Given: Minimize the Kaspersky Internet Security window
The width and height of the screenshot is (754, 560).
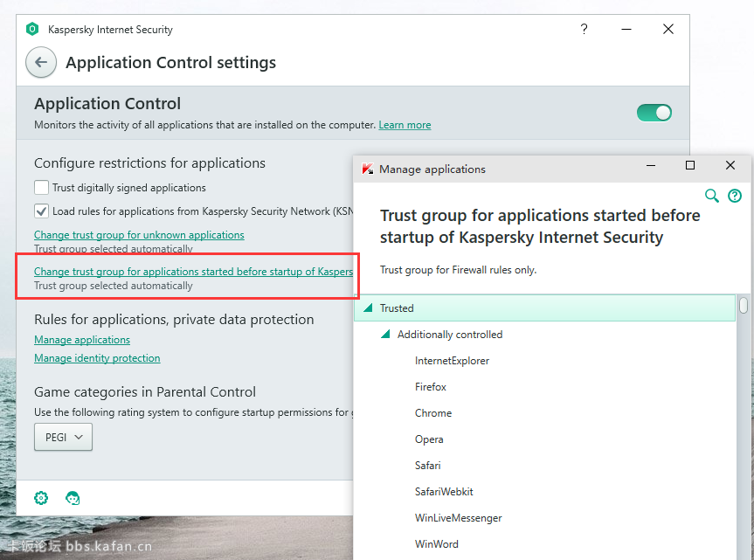Looking at the screenshot, I should point(626,30).
